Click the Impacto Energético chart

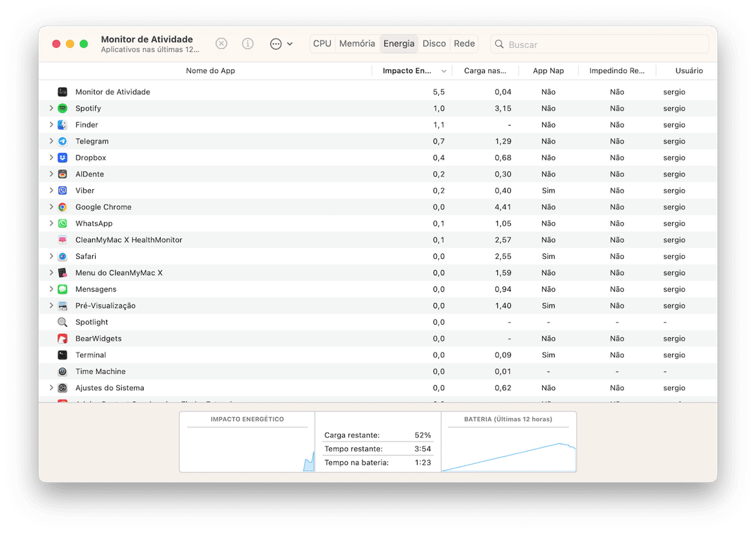247,442
